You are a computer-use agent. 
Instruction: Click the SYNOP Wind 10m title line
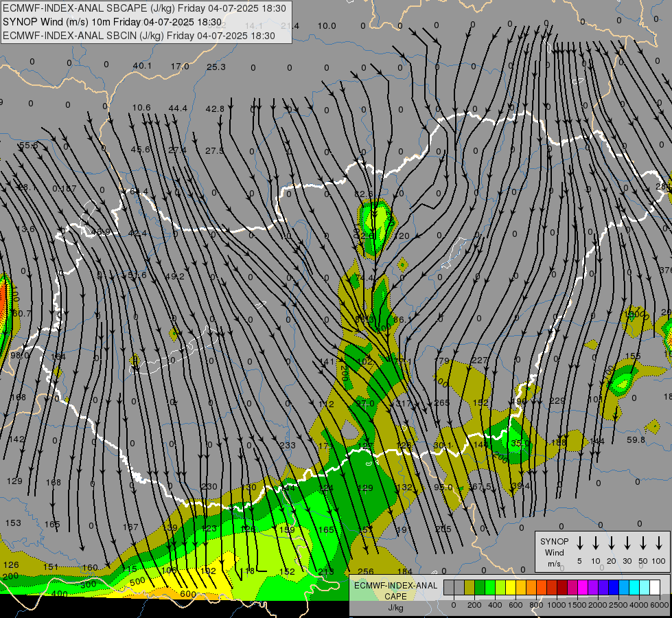click(112, 22)
